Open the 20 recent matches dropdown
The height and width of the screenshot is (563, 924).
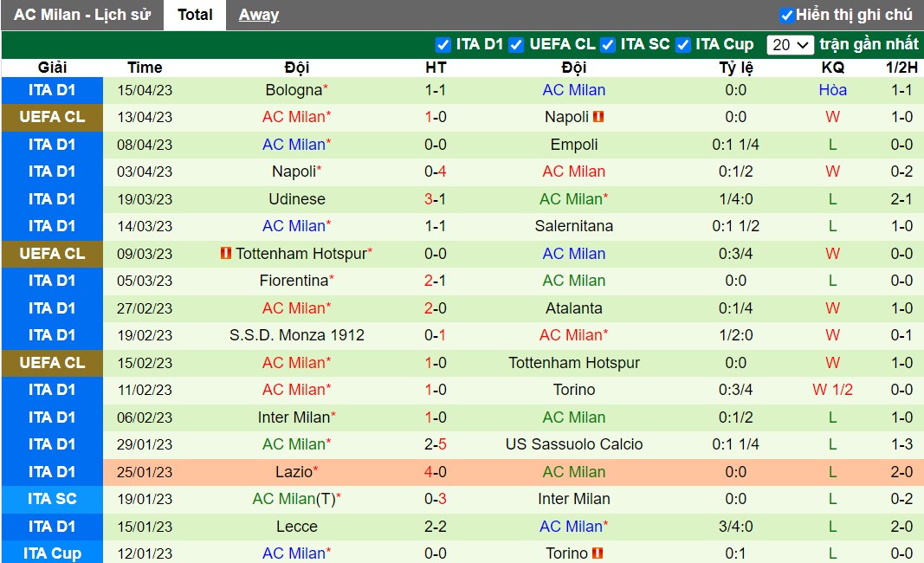coord(791,45)
